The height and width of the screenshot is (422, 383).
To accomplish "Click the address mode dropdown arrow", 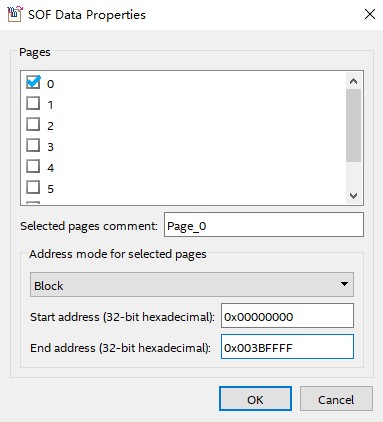I will click(x=344, y=284).
